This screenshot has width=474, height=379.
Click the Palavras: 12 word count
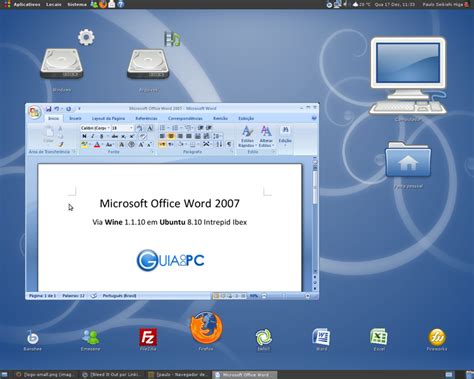[x=73, y=296]
